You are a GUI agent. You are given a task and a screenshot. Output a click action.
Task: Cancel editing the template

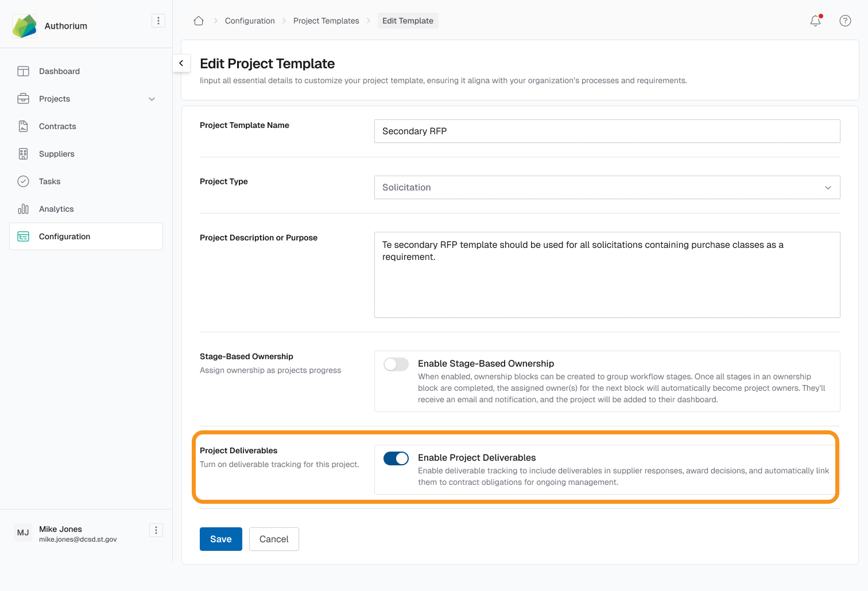pyautogui.click(x=274, y=539)
